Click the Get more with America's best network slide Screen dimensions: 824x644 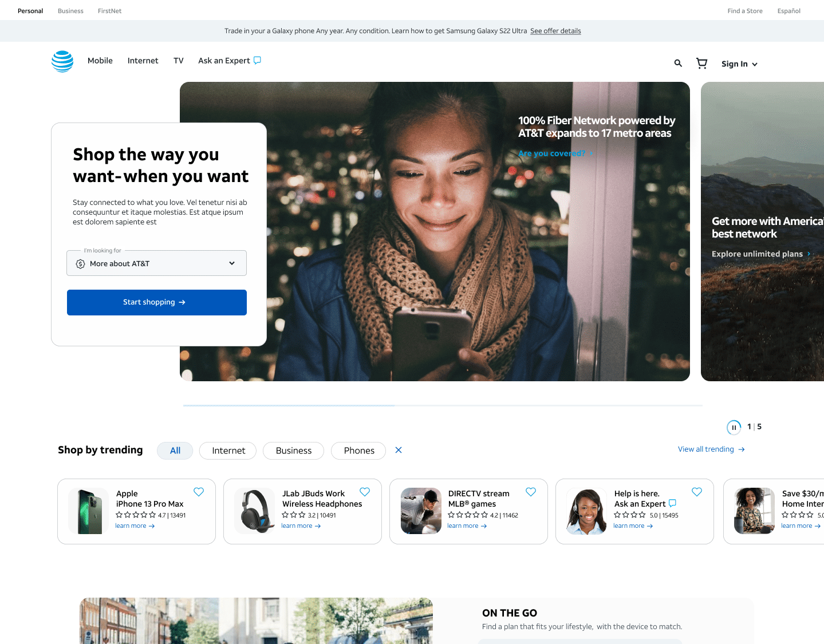(762, 231)
